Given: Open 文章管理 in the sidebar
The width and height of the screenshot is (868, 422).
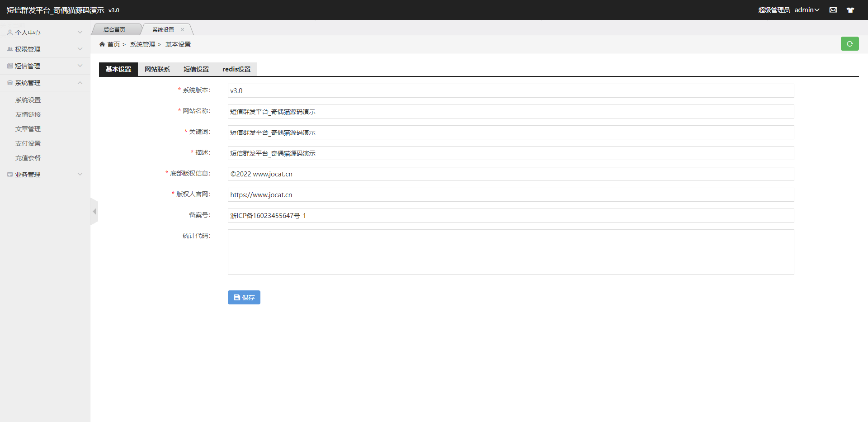Looking at the screenshot, I should 28,129.
